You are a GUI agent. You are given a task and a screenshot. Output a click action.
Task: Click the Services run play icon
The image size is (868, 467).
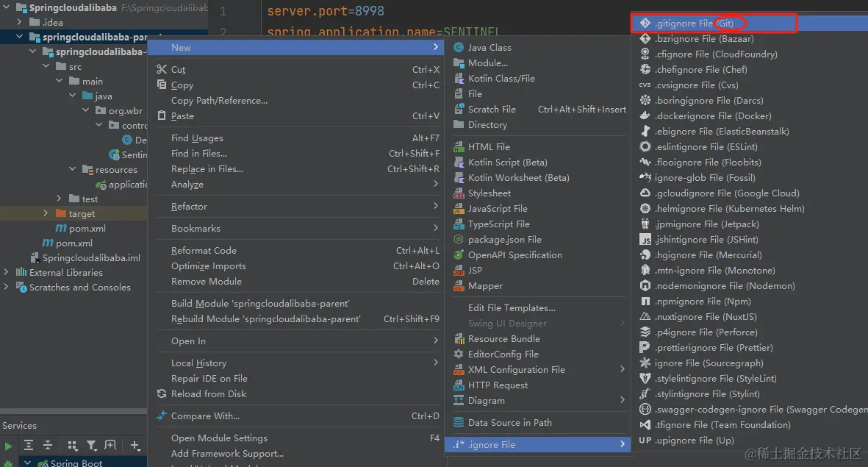tap(8, 446)
